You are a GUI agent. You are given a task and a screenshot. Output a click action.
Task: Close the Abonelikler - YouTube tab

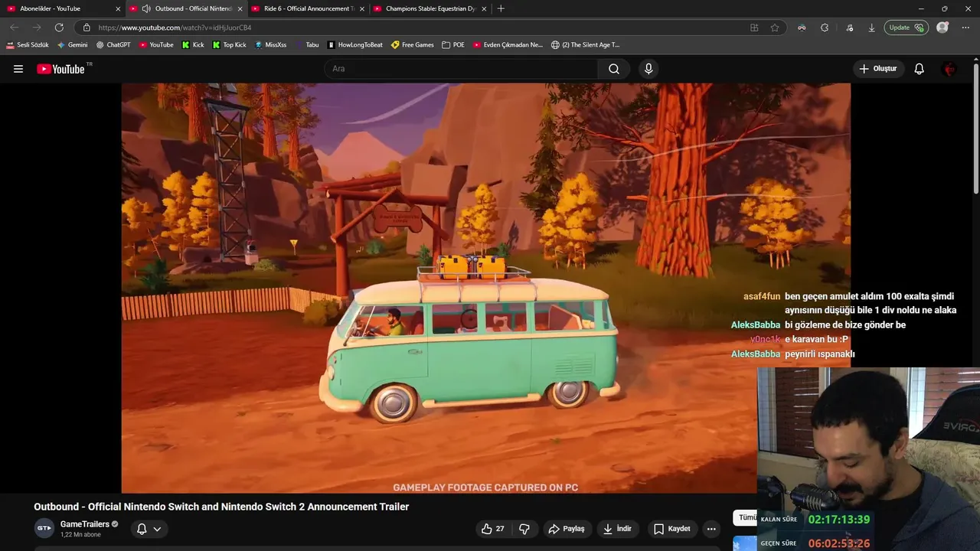point(118,8)
